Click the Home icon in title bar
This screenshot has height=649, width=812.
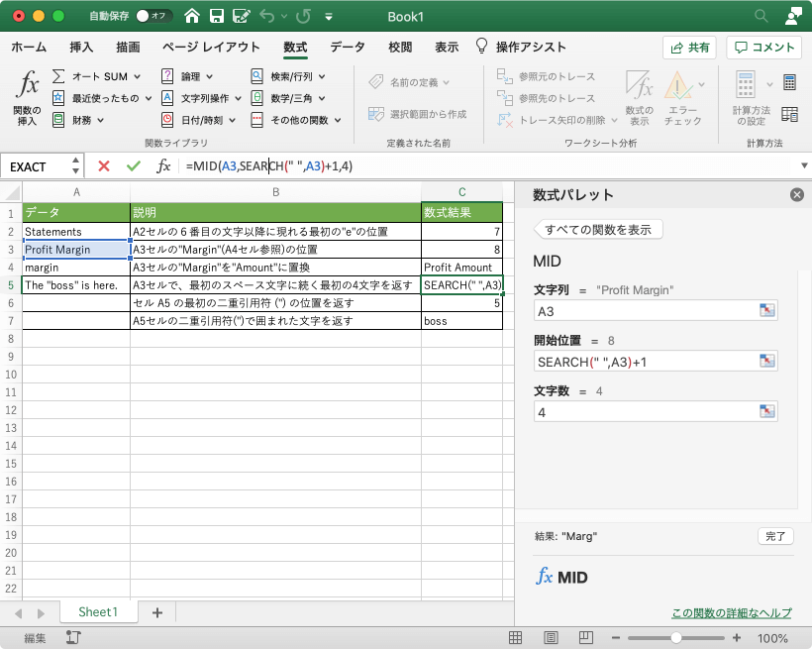pyautogui.click(x=192, y=16)
